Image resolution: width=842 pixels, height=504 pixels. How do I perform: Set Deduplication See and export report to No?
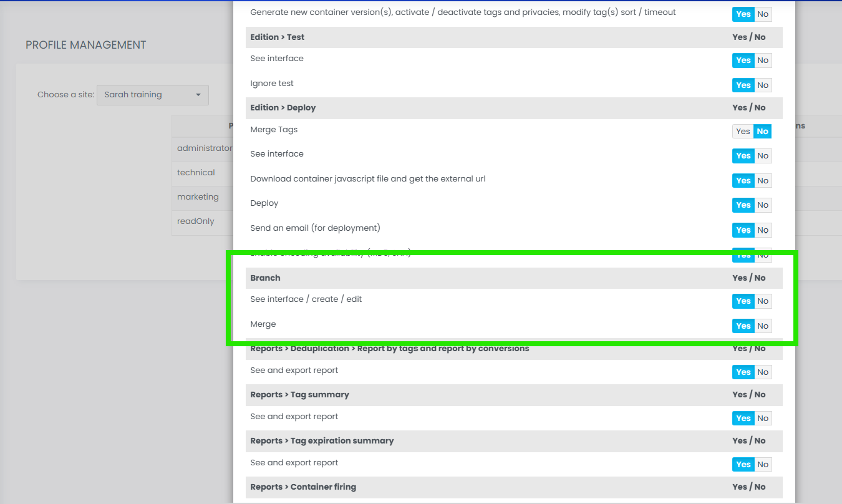click(x=763, y=372)
